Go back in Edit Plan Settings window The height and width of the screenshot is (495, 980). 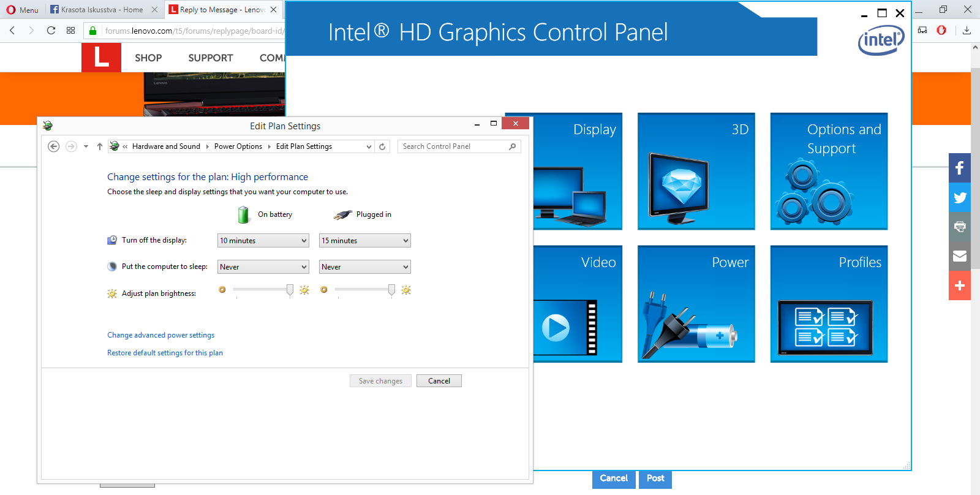tap(53, 146)
